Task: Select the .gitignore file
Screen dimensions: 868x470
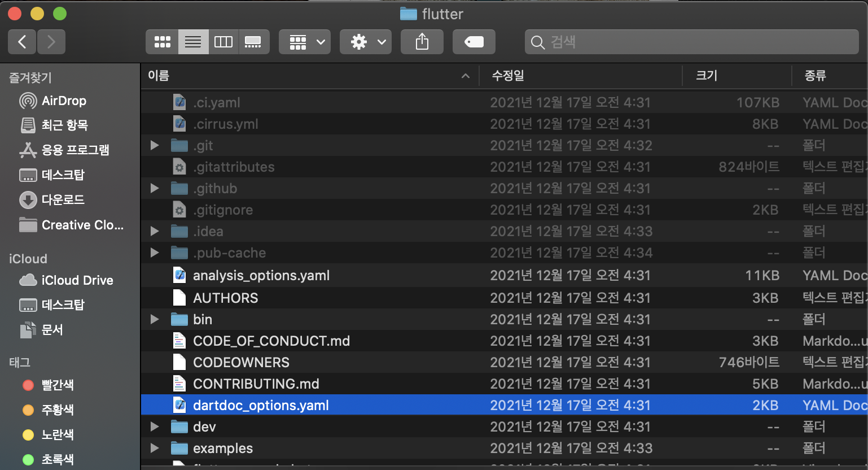Action: pyautogui.click(x=505, y=210)
